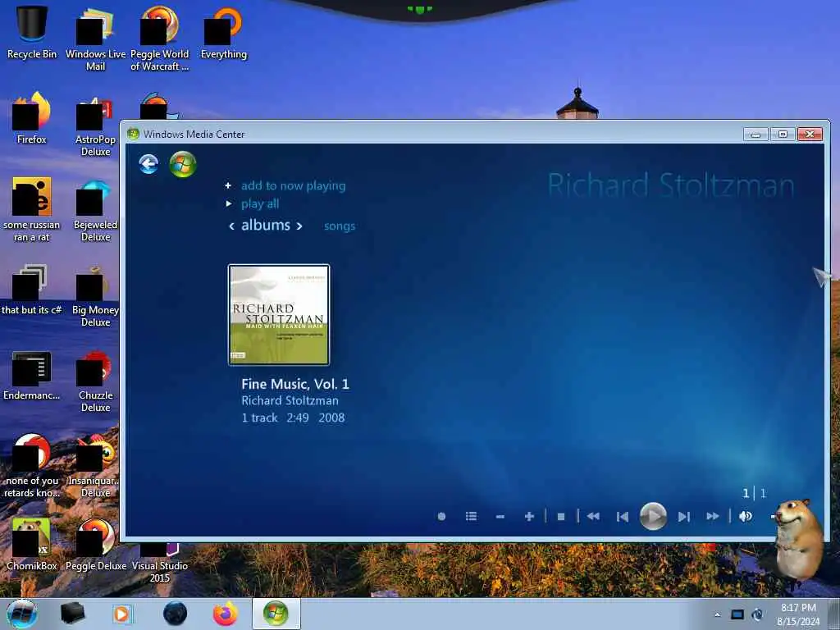Click right chevron after albums
Screen dimensions: 840x630
[299, 226]
